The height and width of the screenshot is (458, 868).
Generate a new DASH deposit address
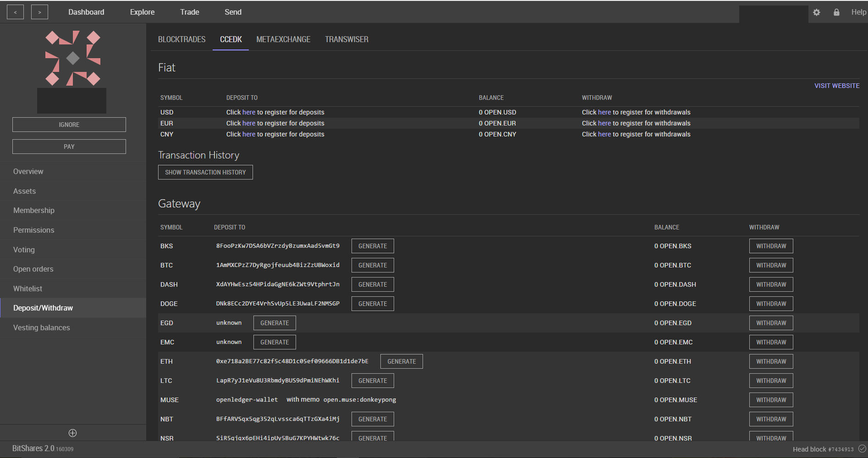coord(373,284)
